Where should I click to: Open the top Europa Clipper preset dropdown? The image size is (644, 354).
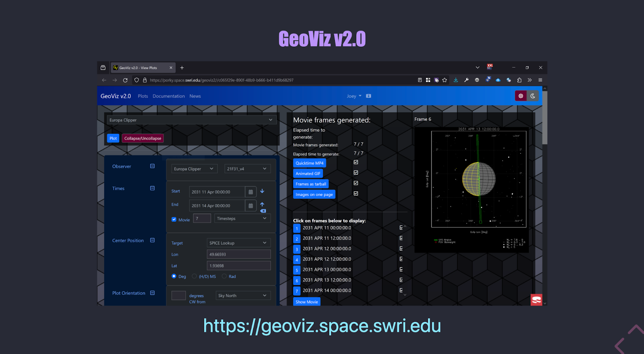pos(191,120)
